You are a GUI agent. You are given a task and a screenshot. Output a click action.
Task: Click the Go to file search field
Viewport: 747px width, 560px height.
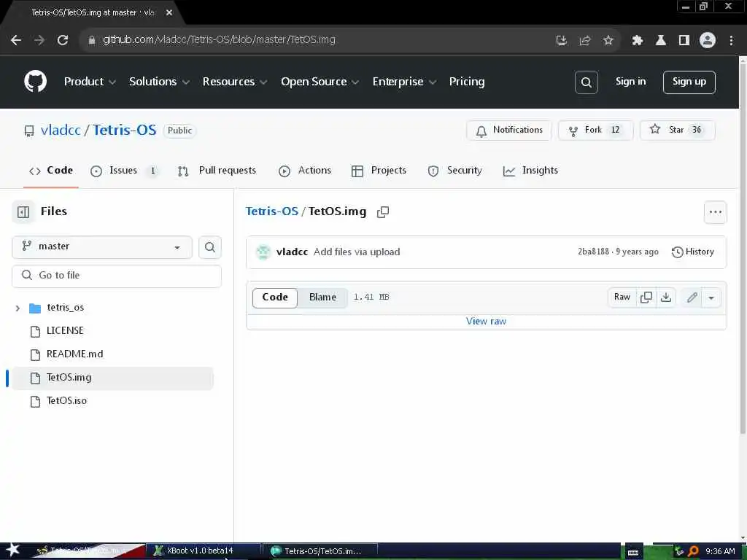tap(117, 276)
